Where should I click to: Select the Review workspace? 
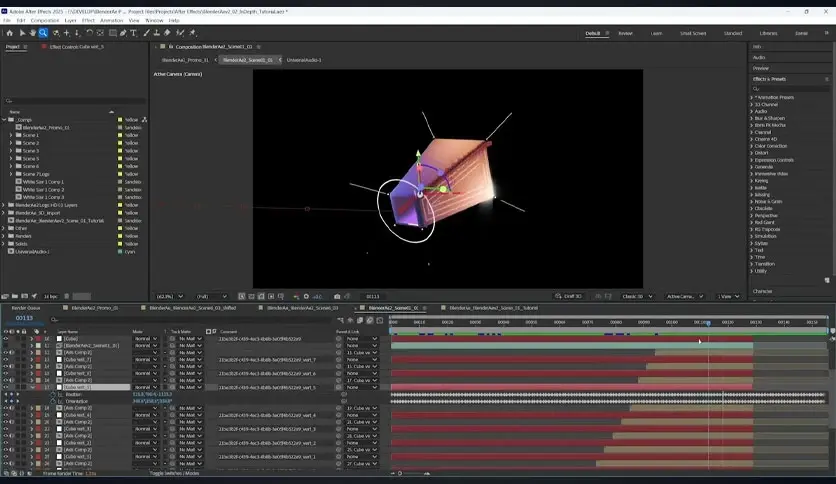pos(625,33)
